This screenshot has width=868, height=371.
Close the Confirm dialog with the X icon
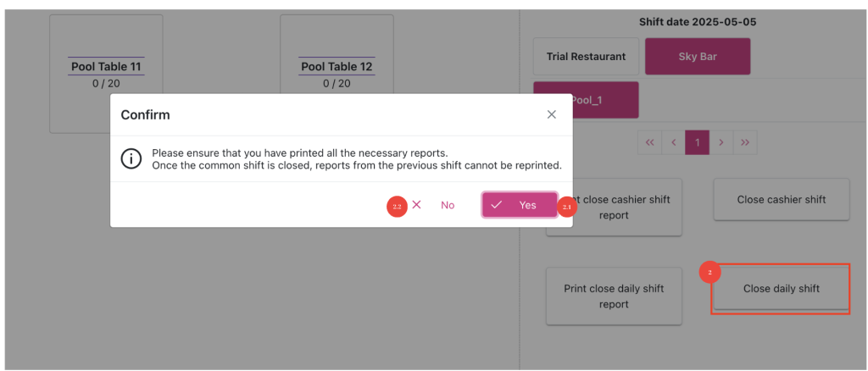tap(551, 114)
